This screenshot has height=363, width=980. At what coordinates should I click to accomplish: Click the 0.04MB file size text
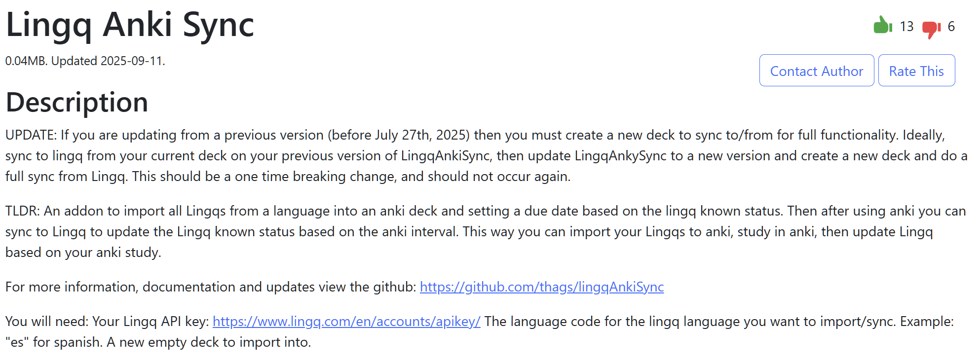pos(26,61)
